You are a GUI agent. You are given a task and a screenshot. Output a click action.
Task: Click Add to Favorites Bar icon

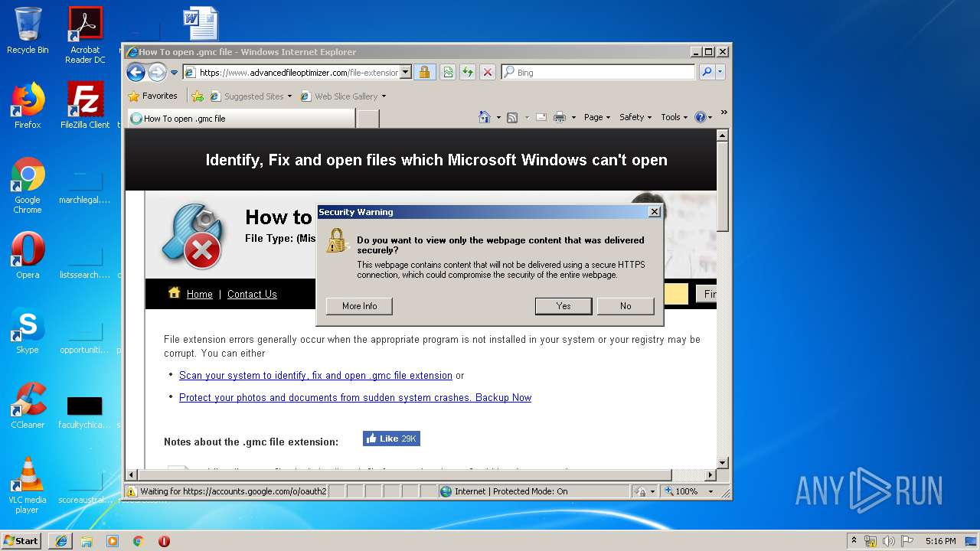tap(198, 96)
